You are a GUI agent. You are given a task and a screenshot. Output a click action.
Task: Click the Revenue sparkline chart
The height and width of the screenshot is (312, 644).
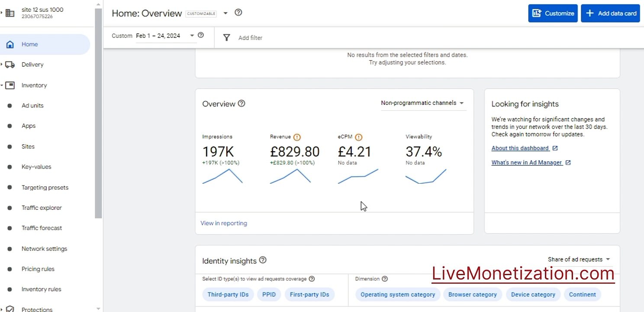point(290,176)
